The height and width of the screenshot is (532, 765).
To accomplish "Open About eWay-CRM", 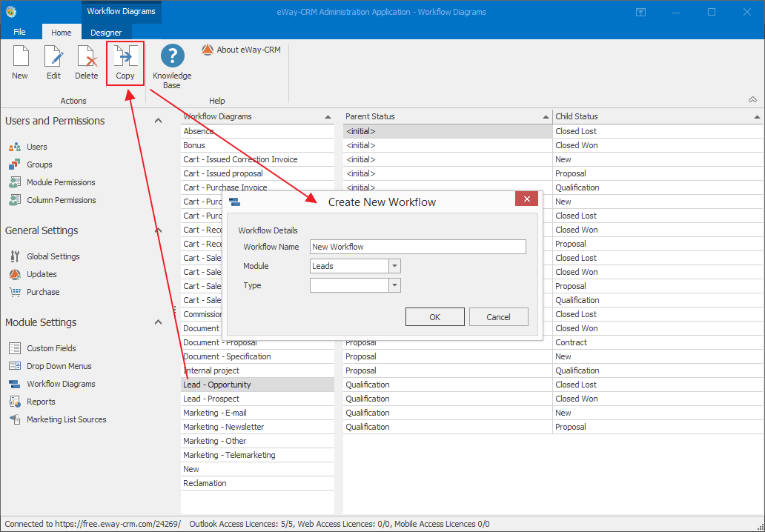I will [x=242, y=50].
